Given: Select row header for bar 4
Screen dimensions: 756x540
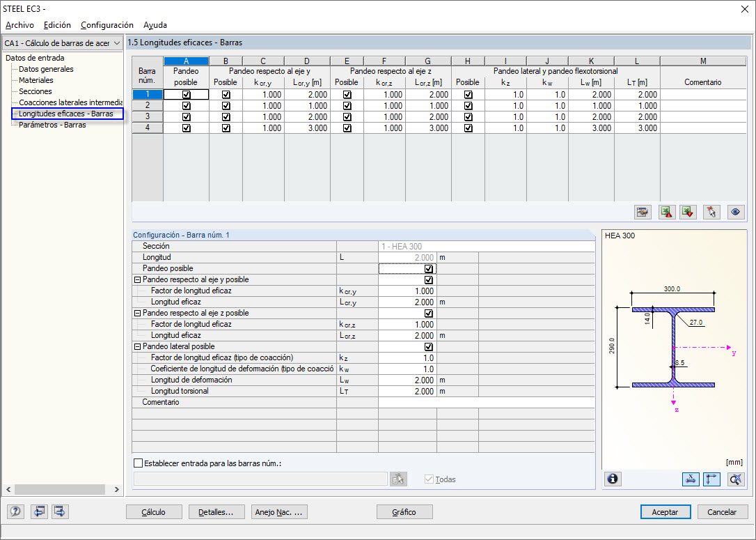Looking at the screenshot, I should click(148, 128).
